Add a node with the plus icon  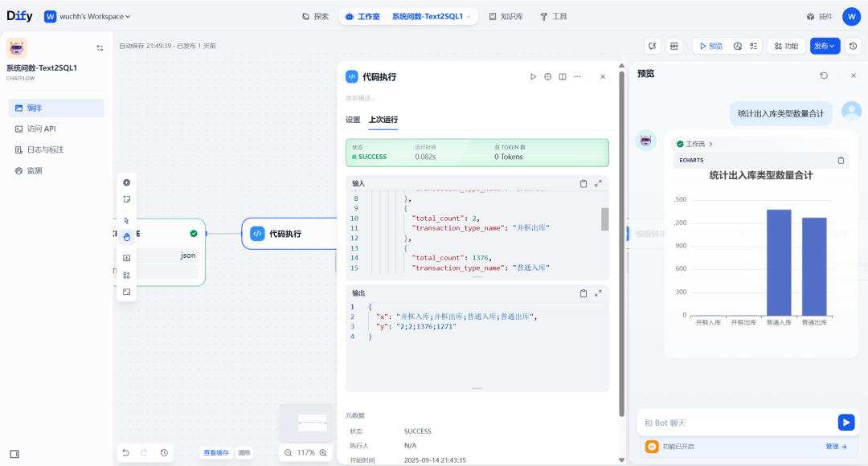click(x=127, y=182)
